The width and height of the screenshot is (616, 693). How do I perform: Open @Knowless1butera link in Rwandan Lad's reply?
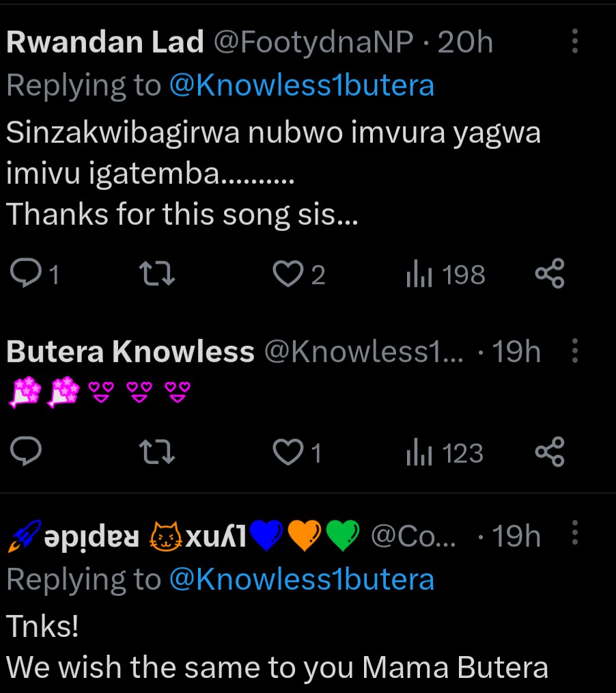click(x=301, y=85)
